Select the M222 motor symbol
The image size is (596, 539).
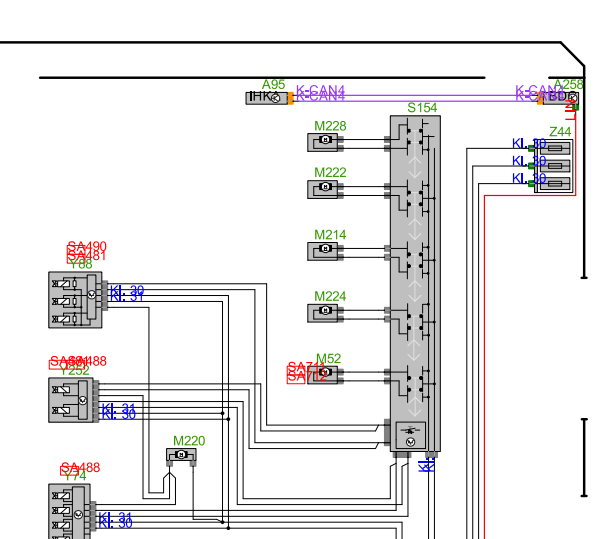coord(322,189)
